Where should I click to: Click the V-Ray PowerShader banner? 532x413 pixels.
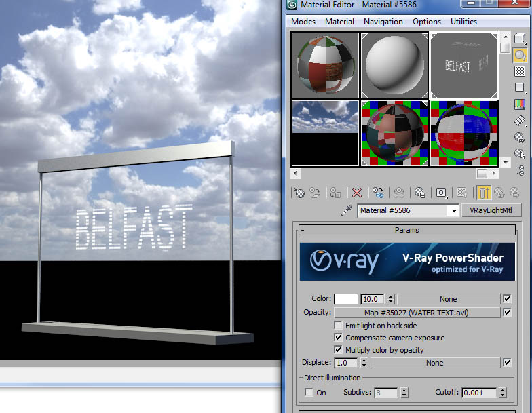407,262
